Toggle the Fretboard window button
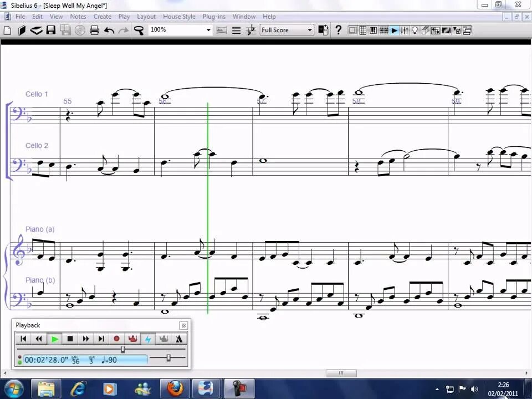532x399 pixels. (x=383, y=30)
